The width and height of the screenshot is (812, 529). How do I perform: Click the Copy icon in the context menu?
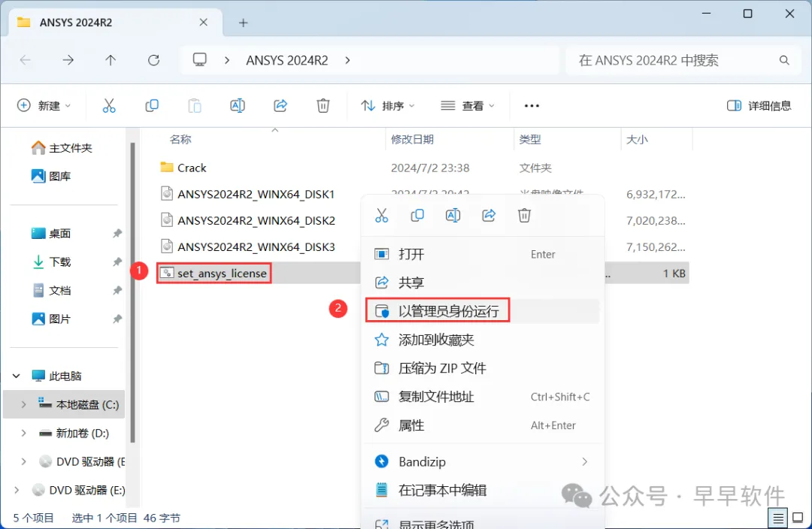tap(417, 216)
